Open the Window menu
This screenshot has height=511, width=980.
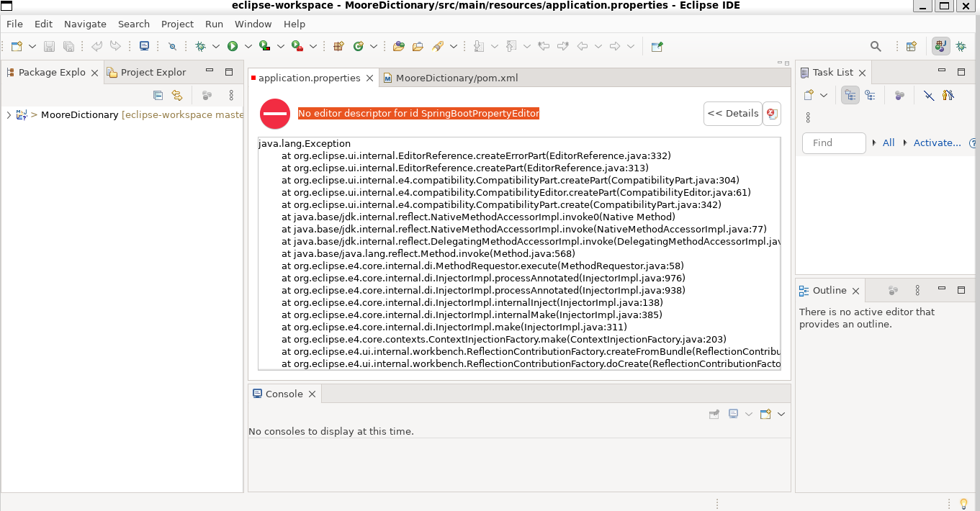click(253, 24)
